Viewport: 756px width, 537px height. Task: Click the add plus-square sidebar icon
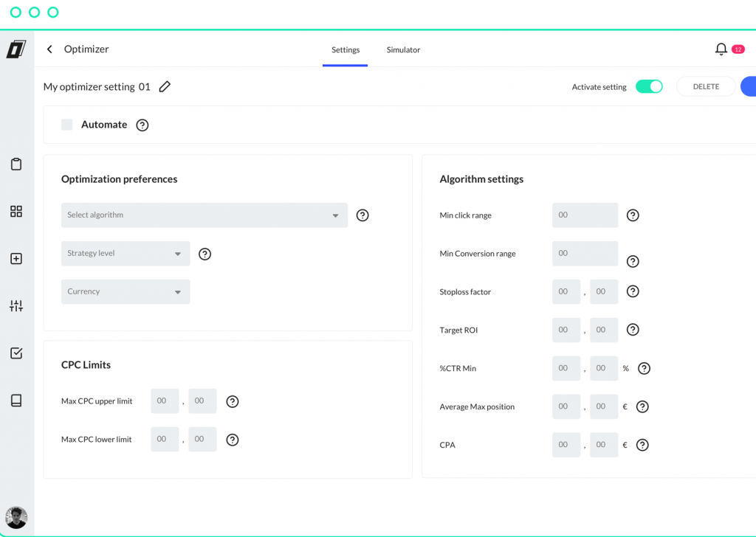(16, 259)
